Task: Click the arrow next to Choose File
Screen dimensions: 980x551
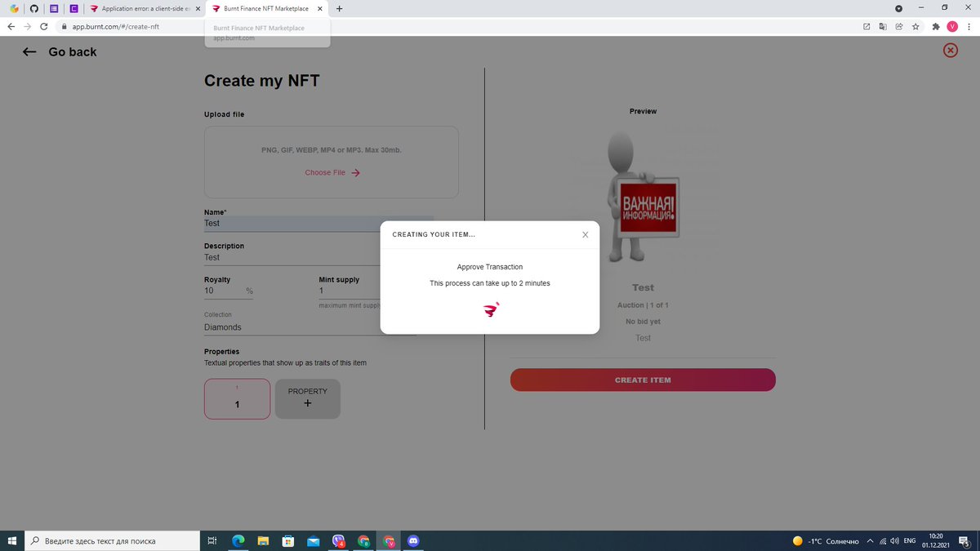Action: pos(355,173)
